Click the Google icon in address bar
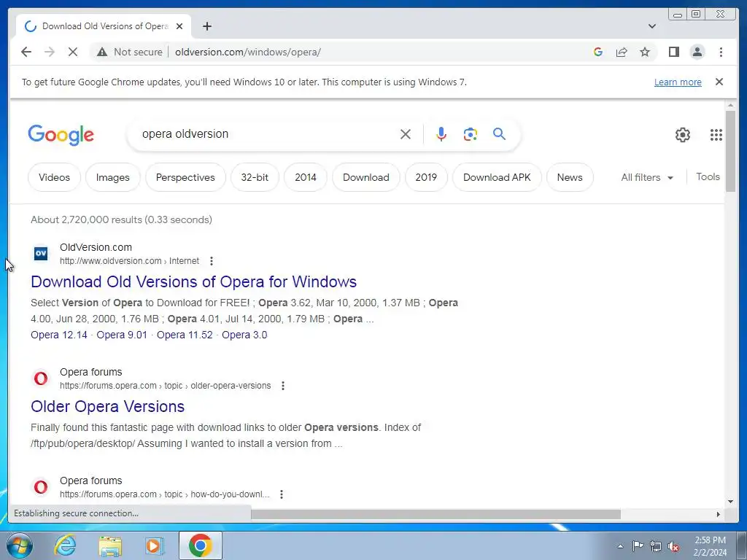747x560 pixels. pyautogui.click(x=598, y=52)
